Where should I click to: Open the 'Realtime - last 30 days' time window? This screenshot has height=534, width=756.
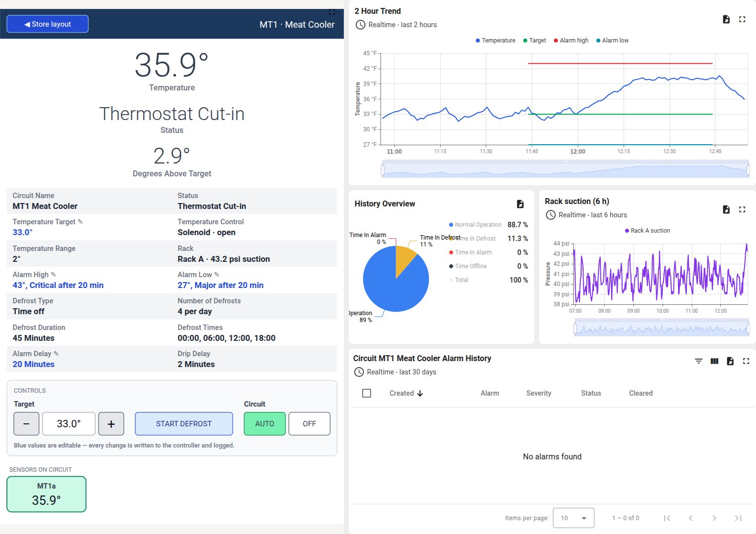pyautogui.click(x=395, y=372)
